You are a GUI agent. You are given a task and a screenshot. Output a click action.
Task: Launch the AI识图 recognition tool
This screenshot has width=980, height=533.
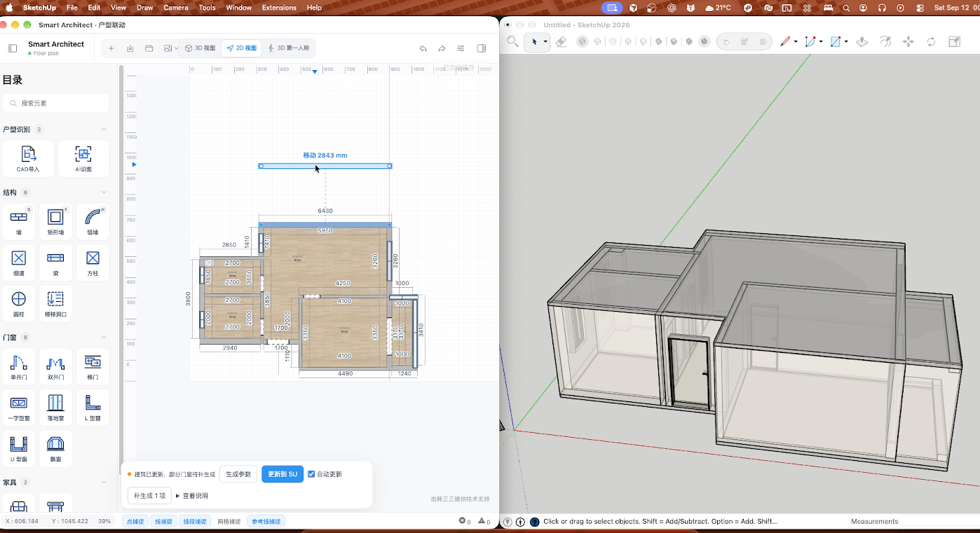pos(83,158)
